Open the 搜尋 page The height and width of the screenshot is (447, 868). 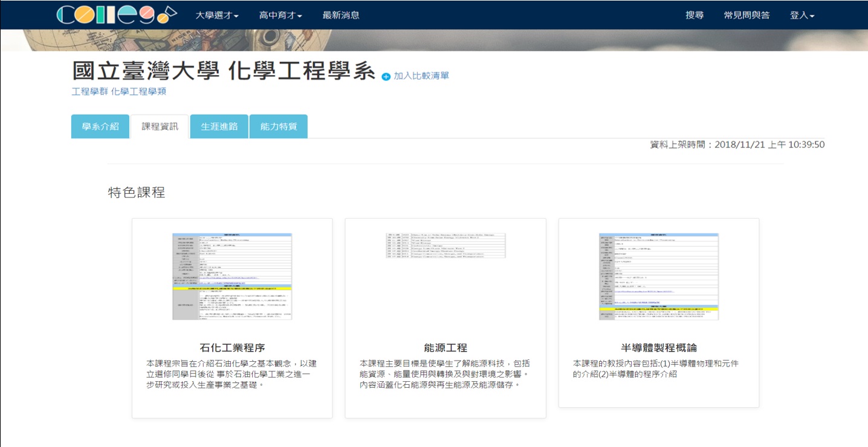(x=695, y=15)
